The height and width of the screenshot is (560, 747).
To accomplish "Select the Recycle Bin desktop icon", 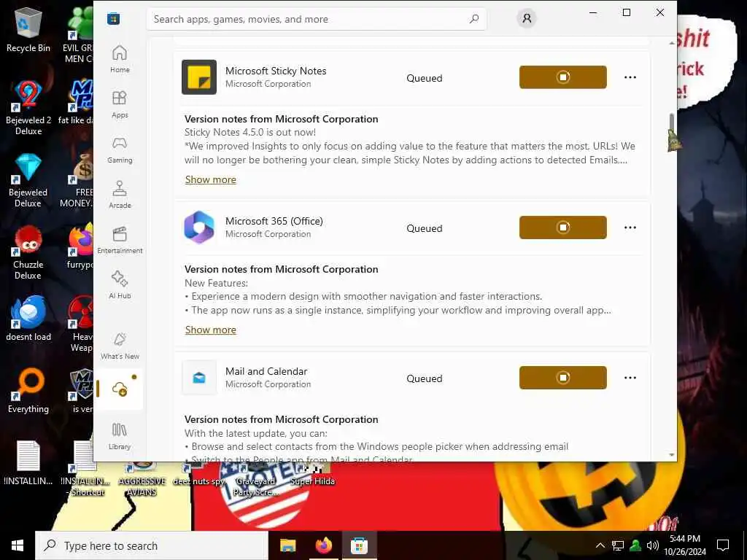I will pyautogui.click(x=28, y=31).
